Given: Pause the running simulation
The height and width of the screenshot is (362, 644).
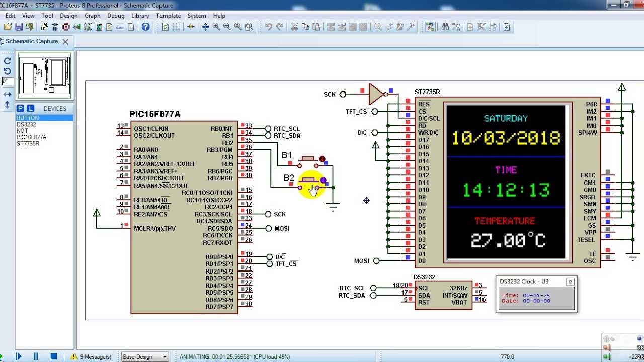Looking at the screenshot, I should (36, 356).
